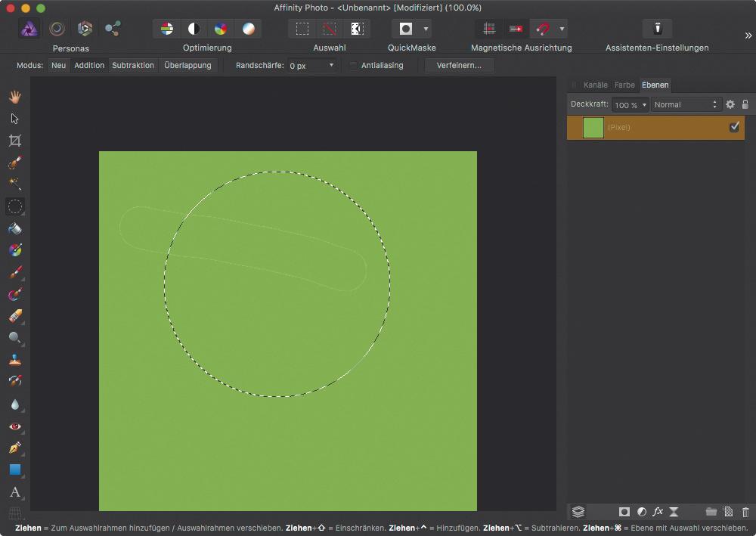This screenshot has width=756, height=536.
Task: Set selection mode to Subtraktion
Action: pos(133,66)
